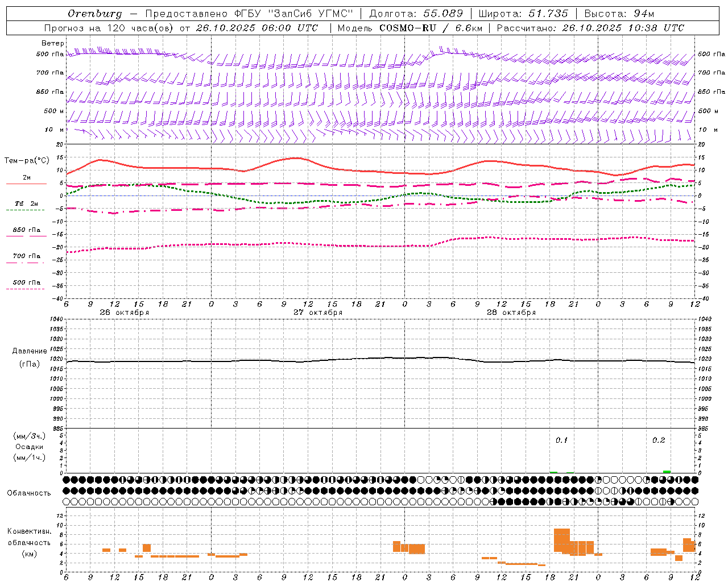The height and width of the screenshot is (582, 728).
Task: Click the red 2м legend line
Action: coord(26,184)
